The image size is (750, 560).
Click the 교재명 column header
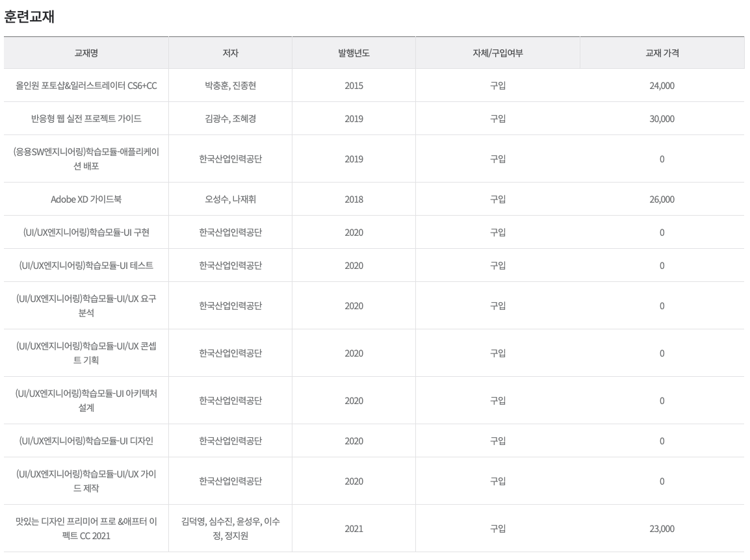(x=86, y=53)
